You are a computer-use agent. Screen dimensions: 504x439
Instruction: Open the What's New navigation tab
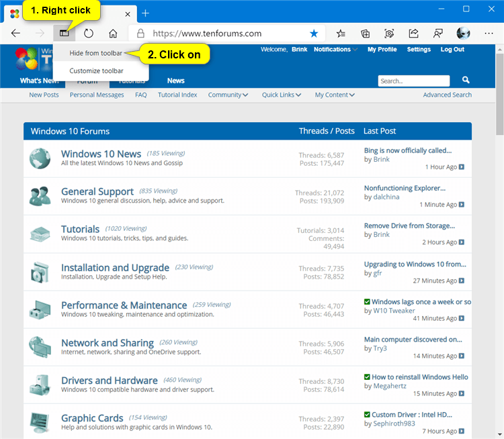pos(39,81)
